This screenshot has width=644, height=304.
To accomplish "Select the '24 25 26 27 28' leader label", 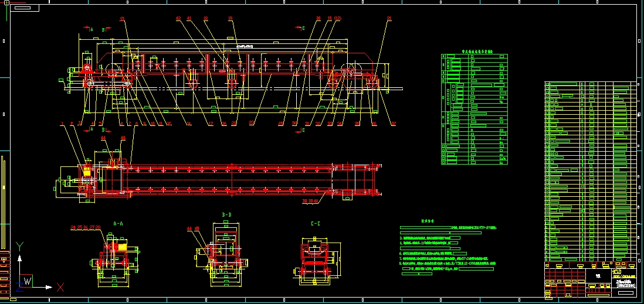I will coord(86,227).
